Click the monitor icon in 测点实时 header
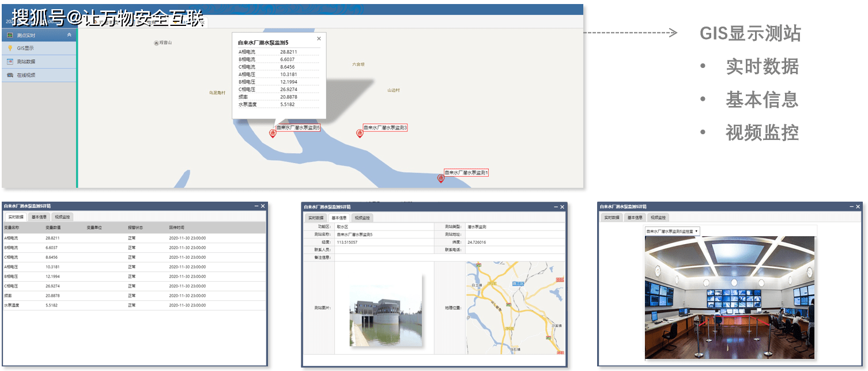868x371 pixels. click(x=10, y=35)
